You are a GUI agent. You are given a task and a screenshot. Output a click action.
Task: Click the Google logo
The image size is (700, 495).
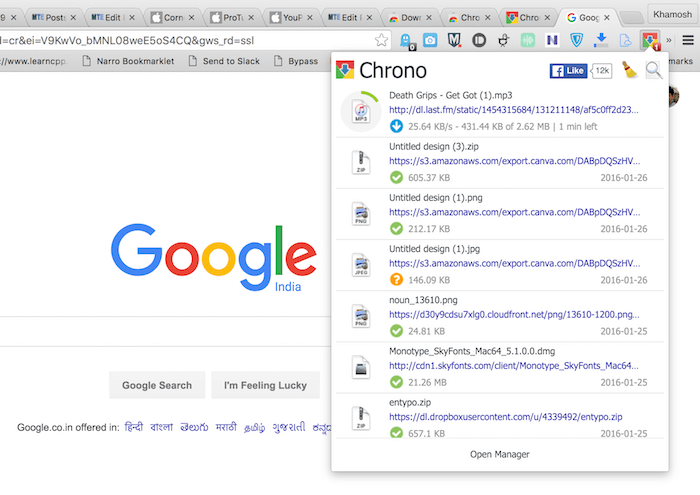coord(214,258)
